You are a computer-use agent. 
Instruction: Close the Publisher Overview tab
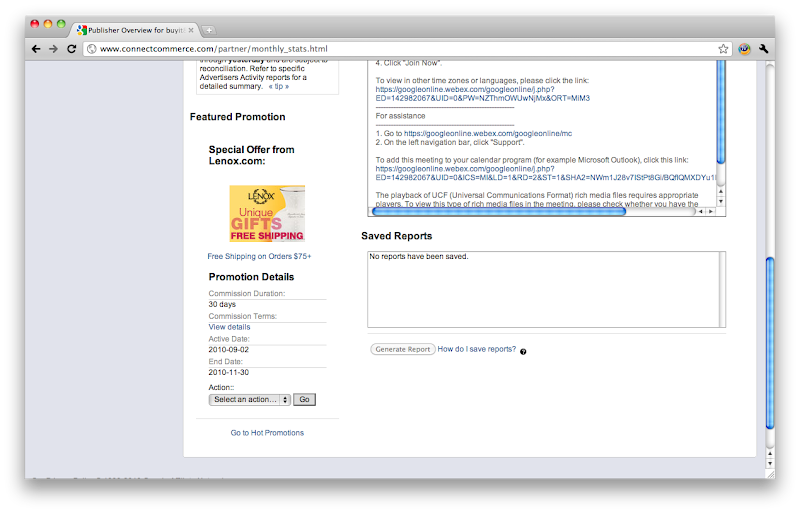click(191, 30)
